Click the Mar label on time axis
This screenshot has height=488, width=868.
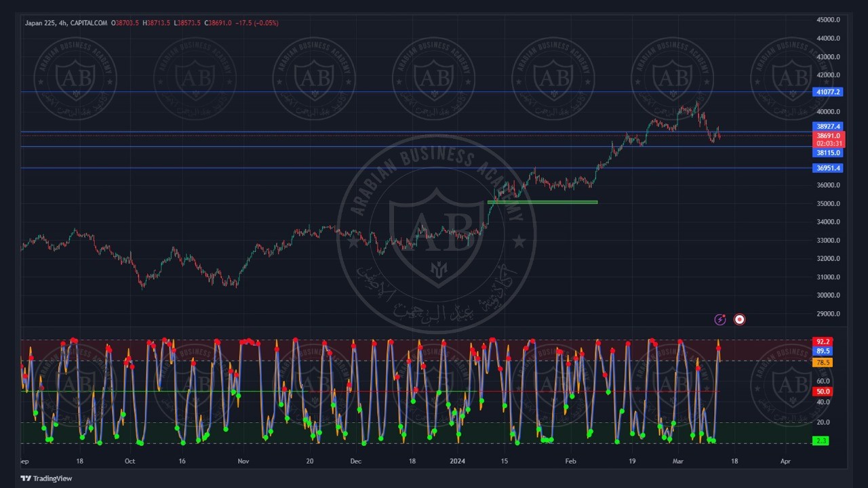[x=678, y=461]
